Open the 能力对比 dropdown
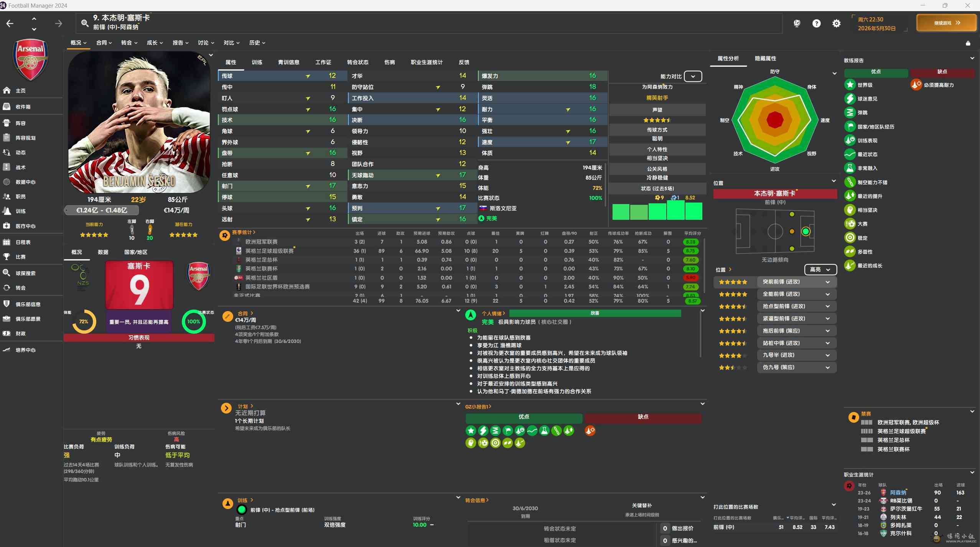This screenshot has height=547, width=980. pos(693,76)
